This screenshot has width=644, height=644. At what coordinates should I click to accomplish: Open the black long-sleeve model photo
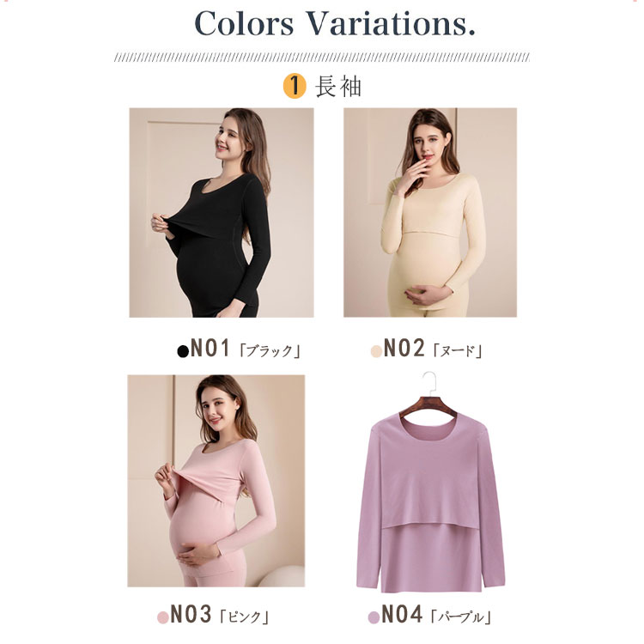(x=222, y=213)
